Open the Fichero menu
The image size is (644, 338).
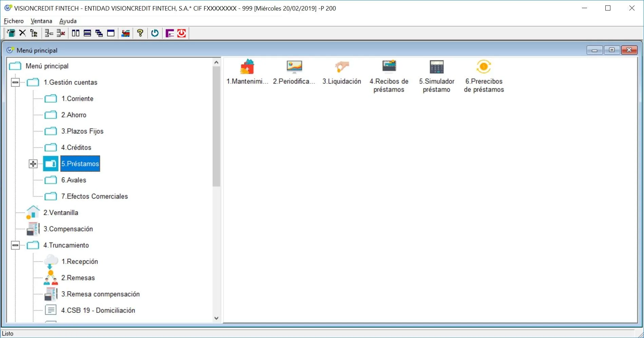click(14, 21)
